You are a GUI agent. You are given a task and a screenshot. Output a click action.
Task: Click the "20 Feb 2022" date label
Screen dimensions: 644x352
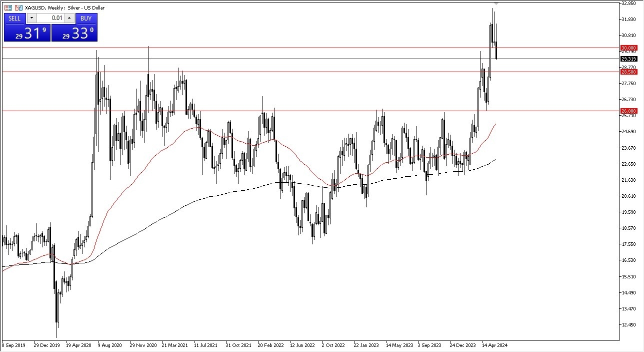pyautogui.click(x=270, y=345)
